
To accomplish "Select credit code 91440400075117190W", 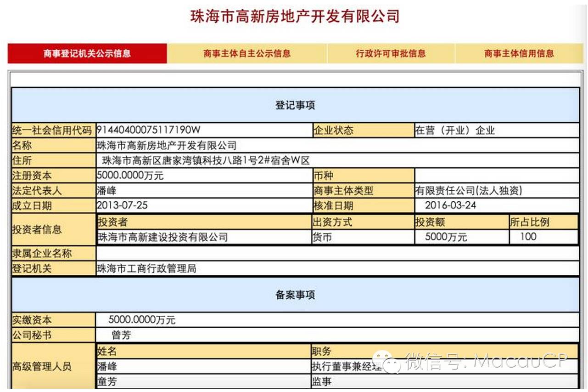I will point(149,131).
